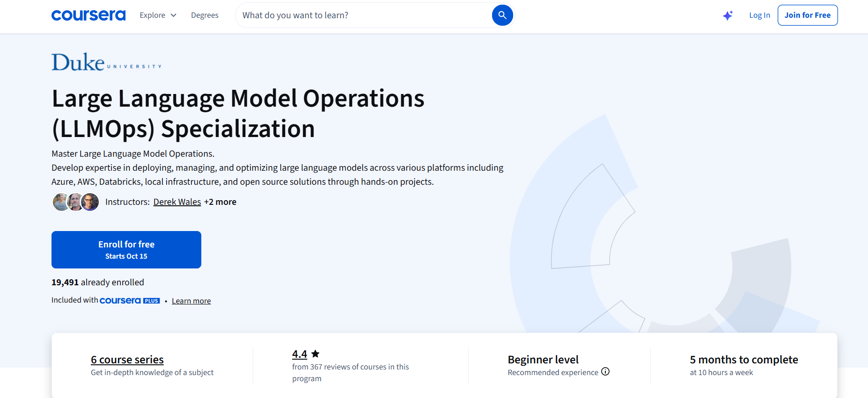Click the 'Beginner level' text
This screenshot has height=398, width=868.
tap(543, 360)
